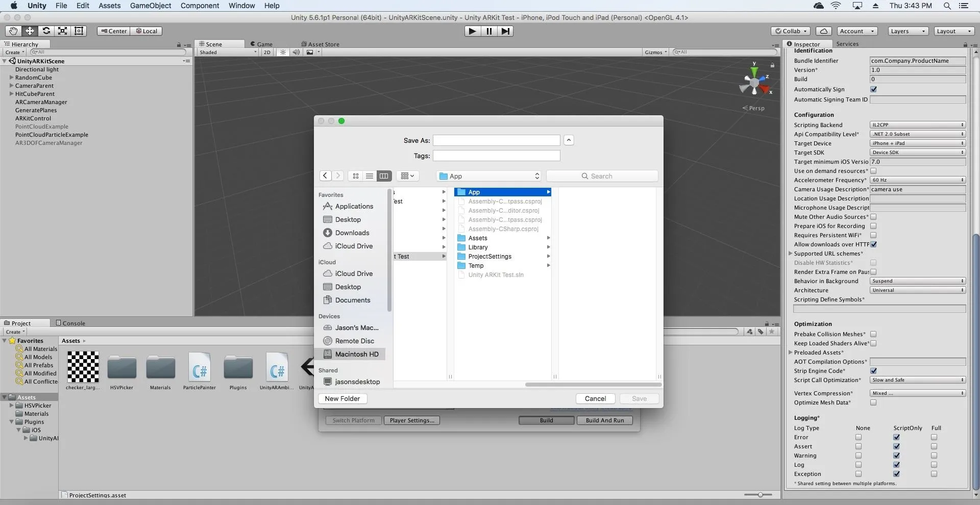Select the Rotate tool in Unity toolbar
Image resolution: width=980 pixels, height=505 pixels.
(46, 31)
